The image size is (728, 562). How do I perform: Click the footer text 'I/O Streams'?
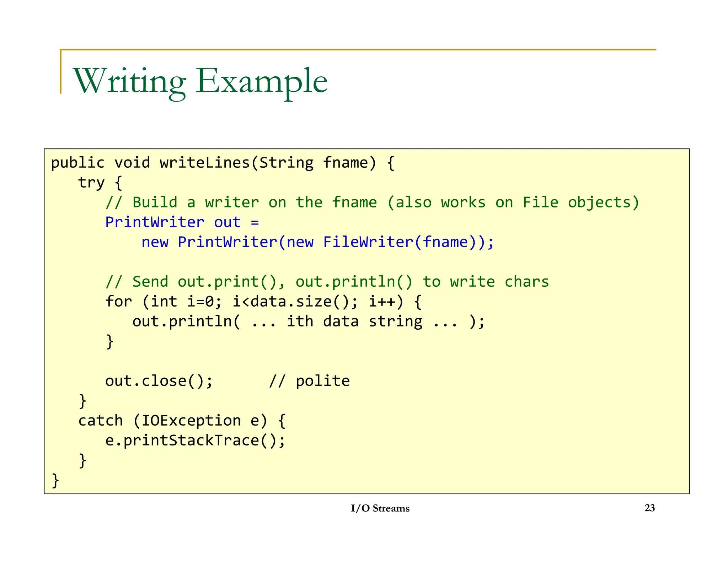[x=380, y=508]
